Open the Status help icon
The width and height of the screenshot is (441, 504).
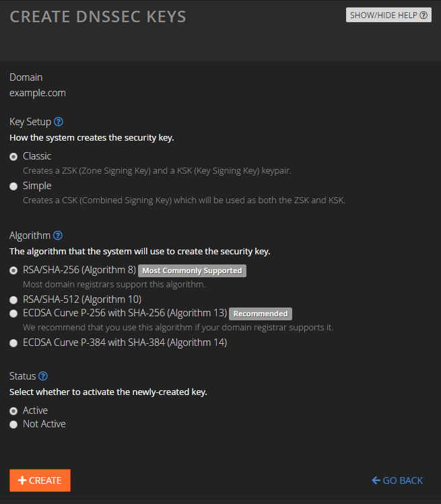(x=43, y=376)
